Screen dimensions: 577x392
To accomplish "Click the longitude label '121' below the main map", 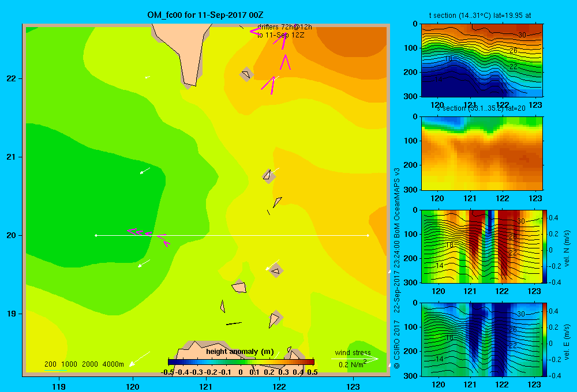I will point(206,386).
